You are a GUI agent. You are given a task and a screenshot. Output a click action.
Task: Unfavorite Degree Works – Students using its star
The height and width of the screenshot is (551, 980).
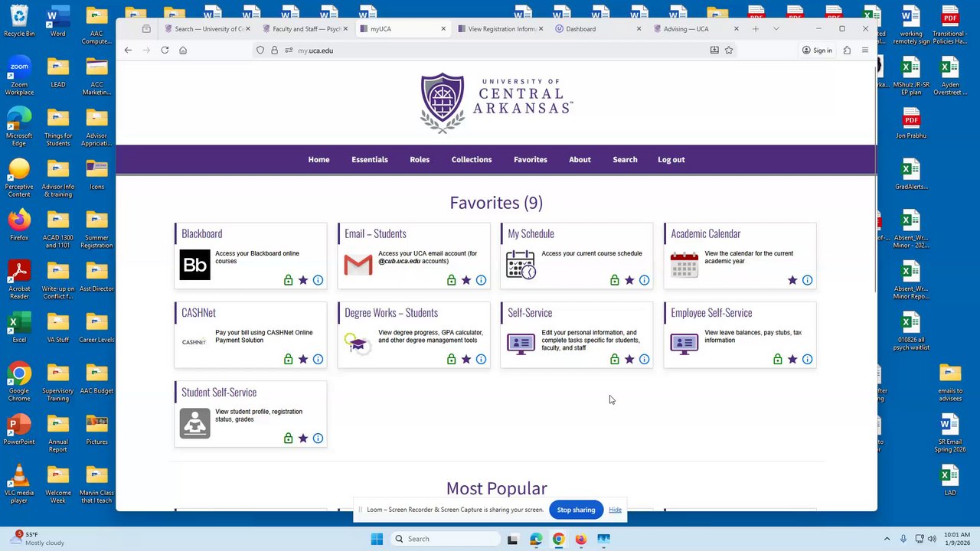[466, 359]
